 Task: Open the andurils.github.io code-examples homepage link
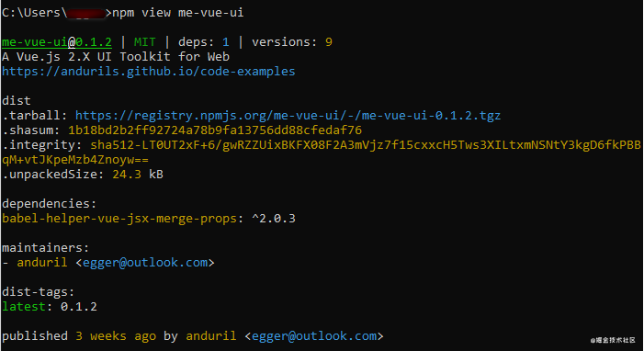coord(148,72)
